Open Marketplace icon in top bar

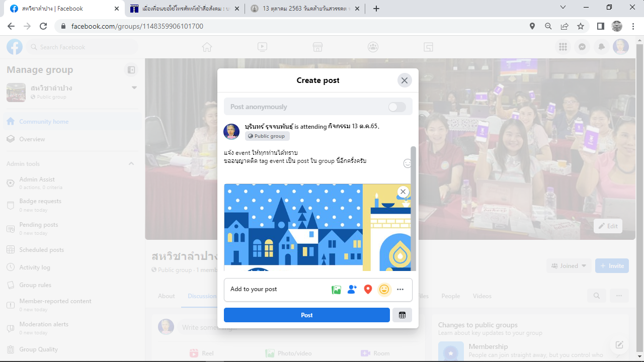(317, 47)
